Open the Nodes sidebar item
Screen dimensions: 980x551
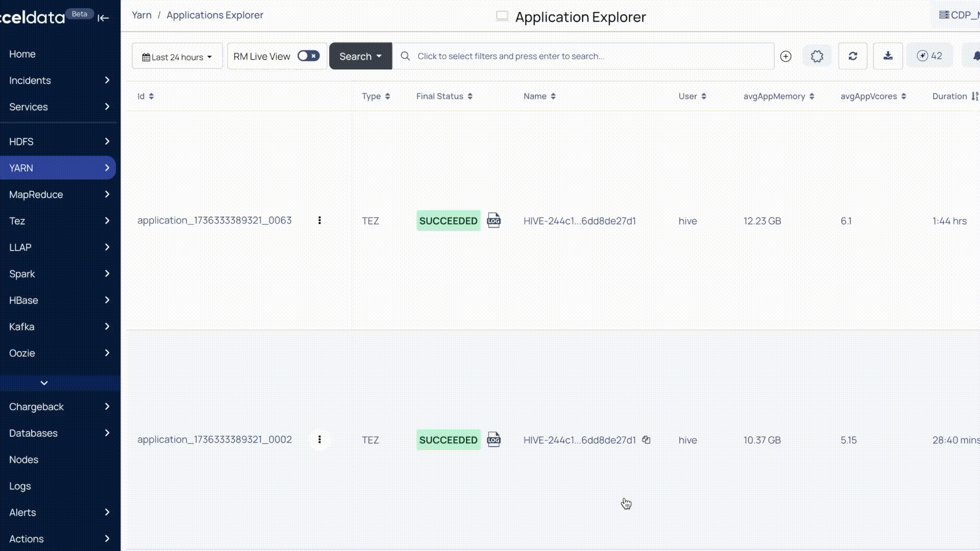pos(23,459)
